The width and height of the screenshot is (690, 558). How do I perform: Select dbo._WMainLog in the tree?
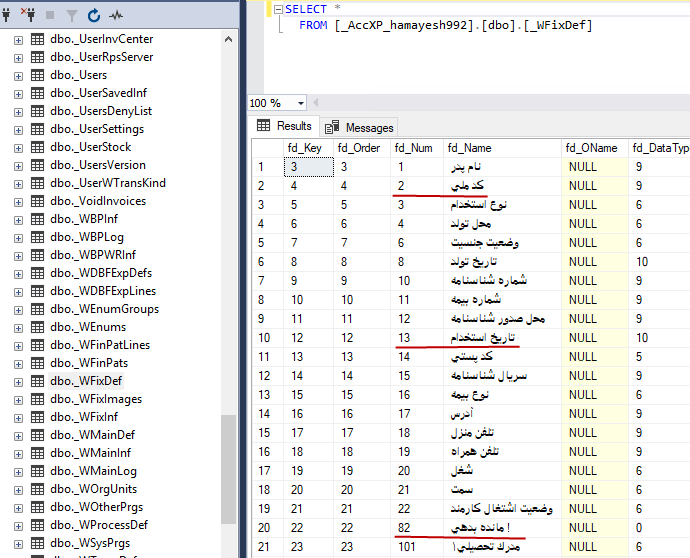pos(94,471)
